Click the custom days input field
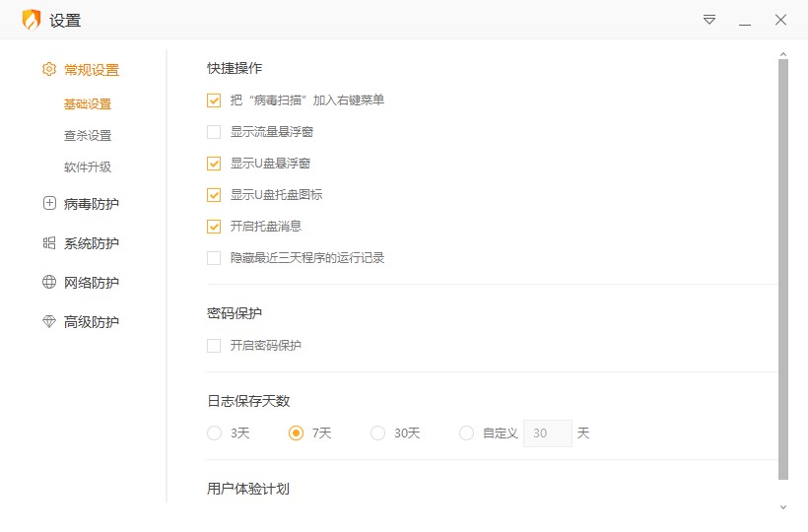808x532 pixels. pos(547,433)
